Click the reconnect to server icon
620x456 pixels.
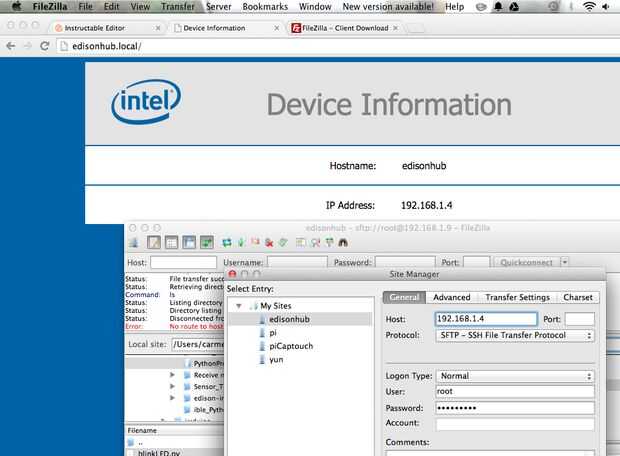point(283,242)
